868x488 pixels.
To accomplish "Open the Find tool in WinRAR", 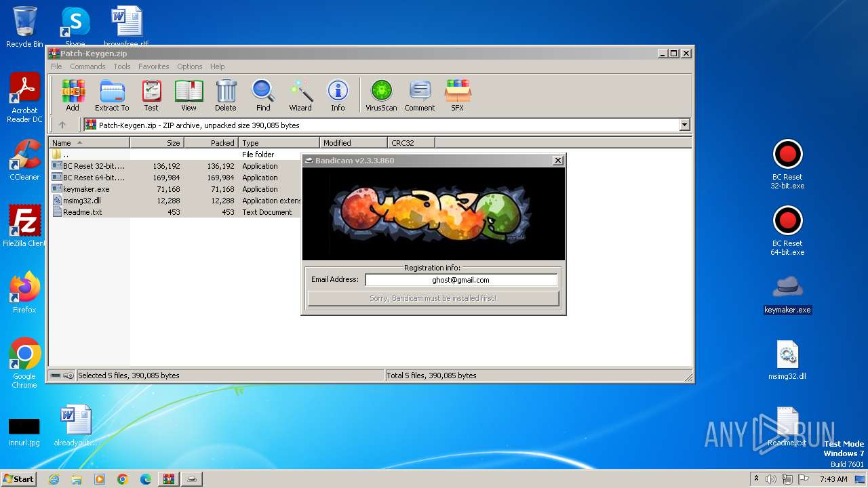I will (263, 95).
